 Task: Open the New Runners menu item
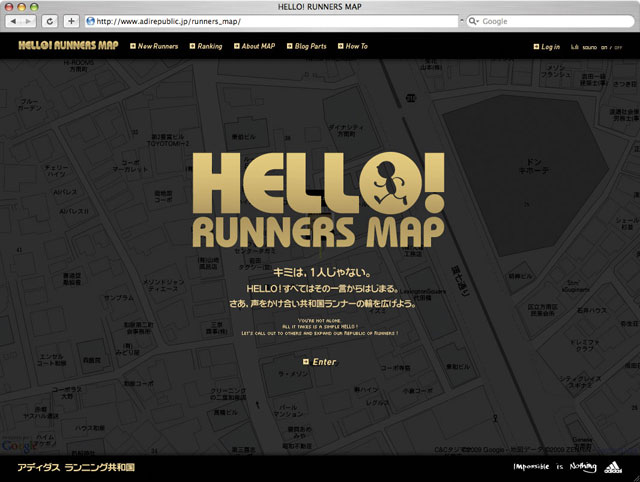(x=154, y=46)
